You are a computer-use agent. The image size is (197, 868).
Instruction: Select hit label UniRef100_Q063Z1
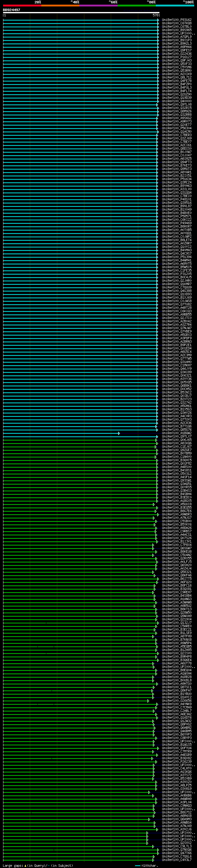pos(177,375)
